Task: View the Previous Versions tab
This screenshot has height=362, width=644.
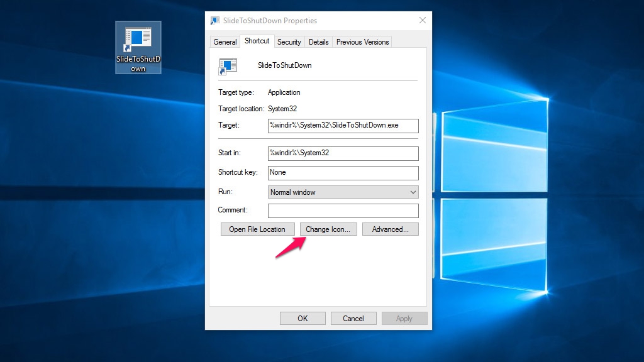Action: pos(362,42)
